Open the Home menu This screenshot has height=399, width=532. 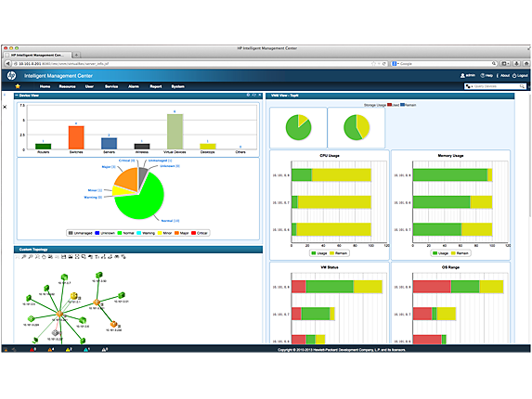pos(45,86)
